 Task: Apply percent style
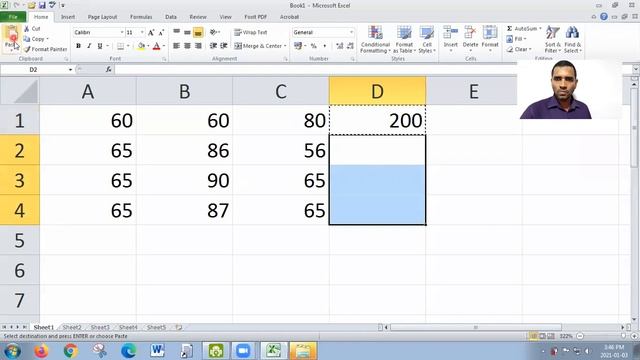pos(313,46)
